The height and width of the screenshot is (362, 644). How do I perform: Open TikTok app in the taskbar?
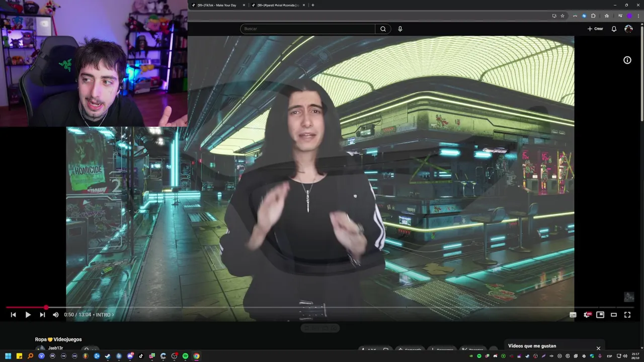point(141,356)
